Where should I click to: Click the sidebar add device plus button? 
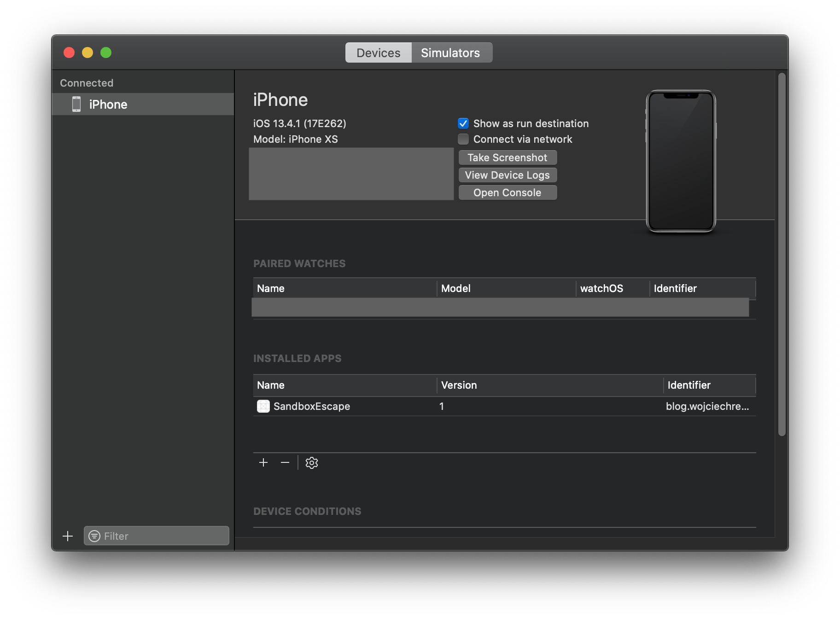tap(68, 536)
